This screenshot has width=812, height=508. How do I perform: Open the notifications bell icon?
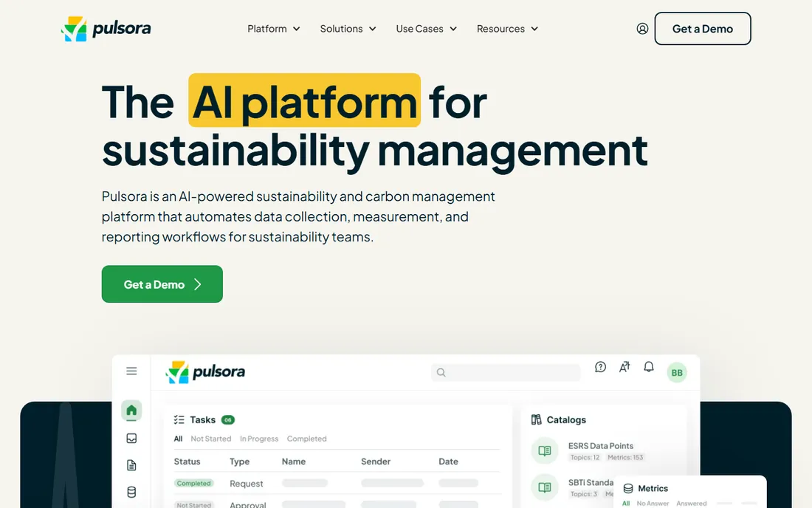pyautogui.click(x=648, y=367)
